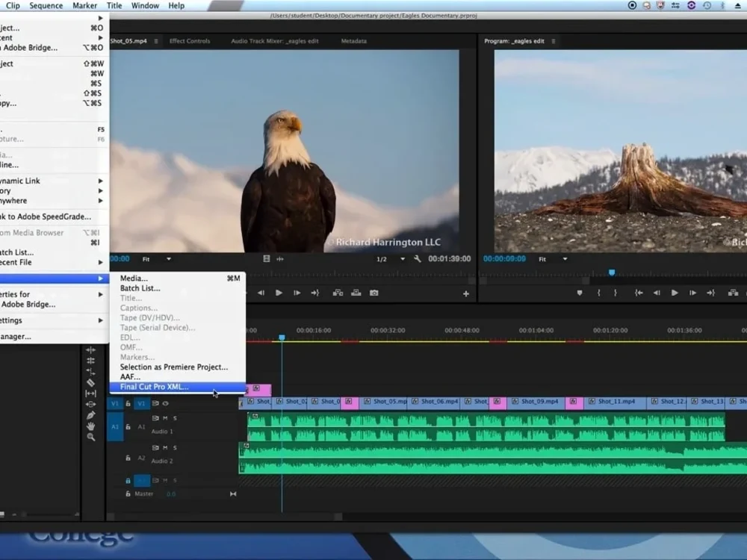Step forward one frame in Source monitor

click(297, 293)
